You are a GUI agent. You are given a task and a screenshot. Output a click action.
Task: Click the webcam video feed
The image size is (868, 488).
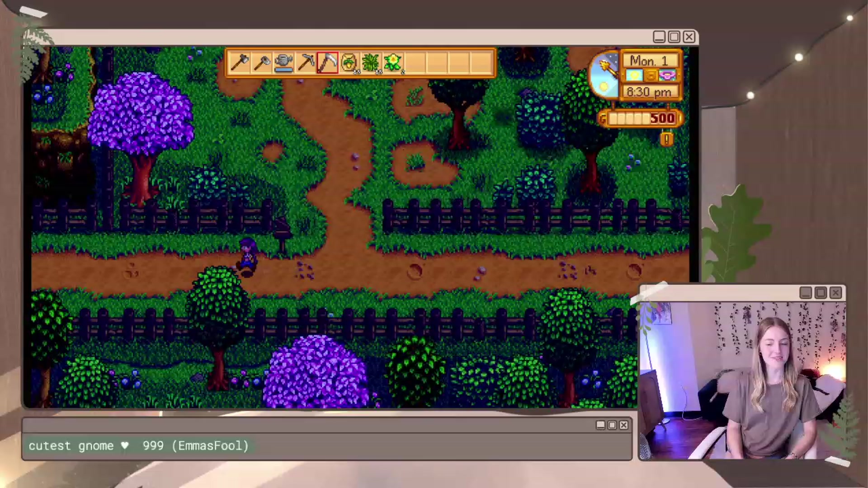click(742, 380)
